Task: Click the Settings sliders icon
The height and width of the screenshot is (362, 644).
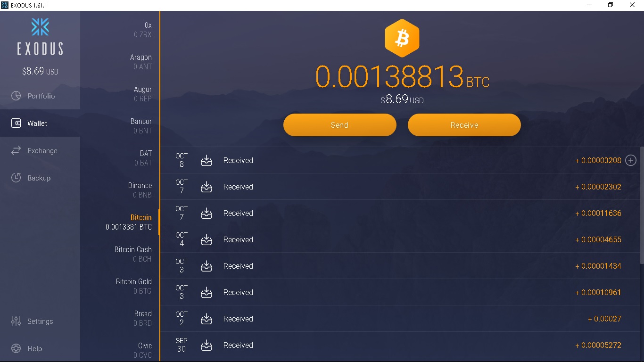Action: pos(16,321)
